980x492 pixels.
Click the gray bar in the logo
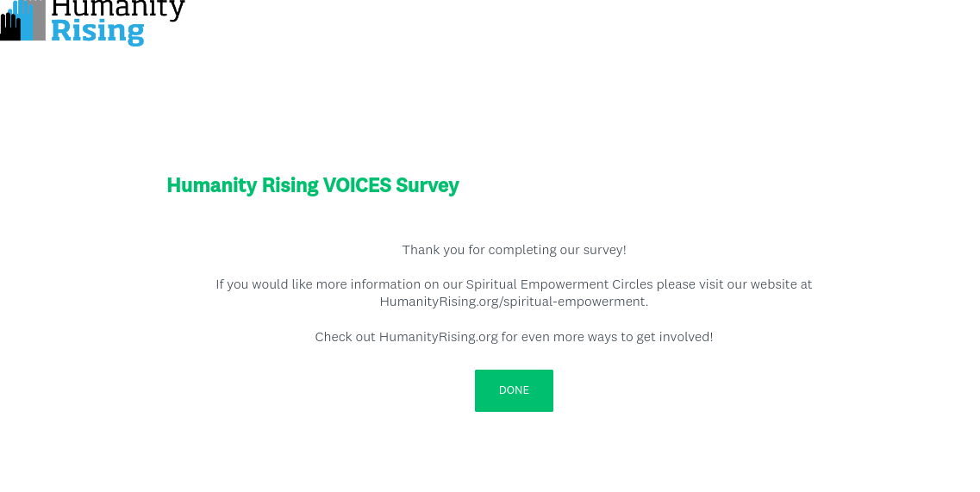[x=40, y=20]
